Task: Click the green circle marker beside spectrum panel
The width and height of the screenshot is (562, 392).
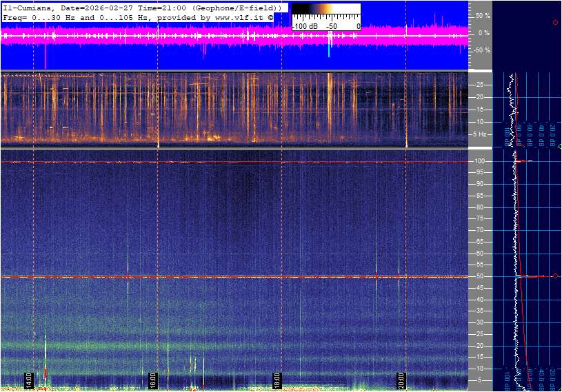Action: 560,147
